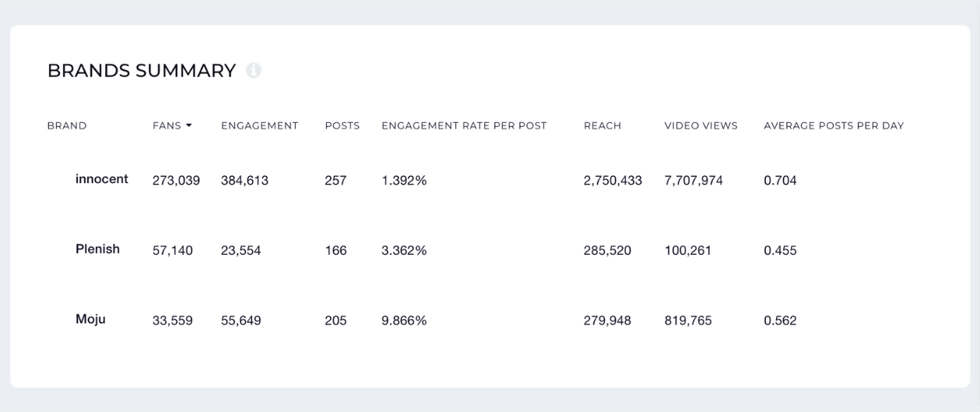Toggle the Fans column sort arrow

[x=188, y=126]
